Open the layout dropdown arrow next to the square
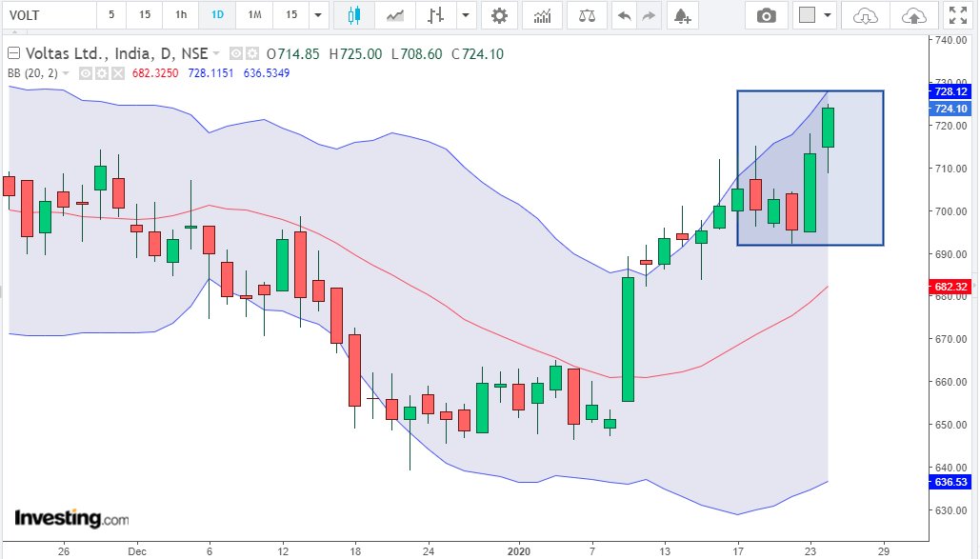 click(x=828, y=15)
